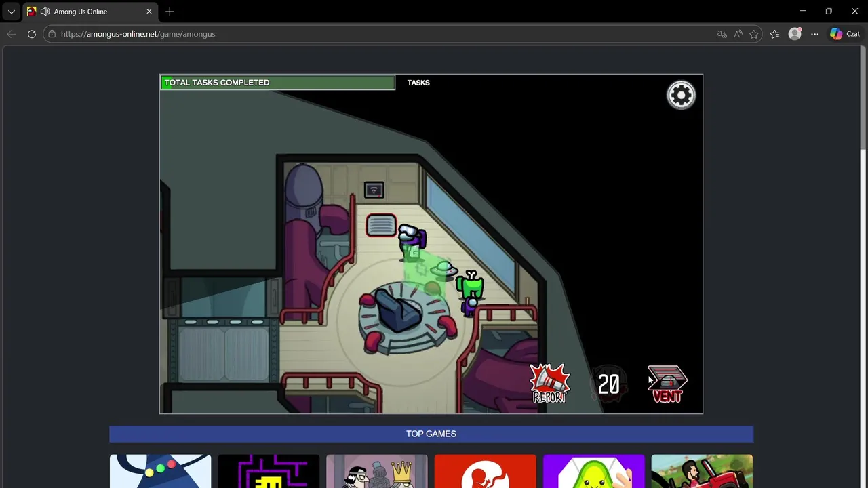The width and height of the screenshot is (868, 488).
Task: Click the TOP GAMES header bar
Action: tap(431, 434)
